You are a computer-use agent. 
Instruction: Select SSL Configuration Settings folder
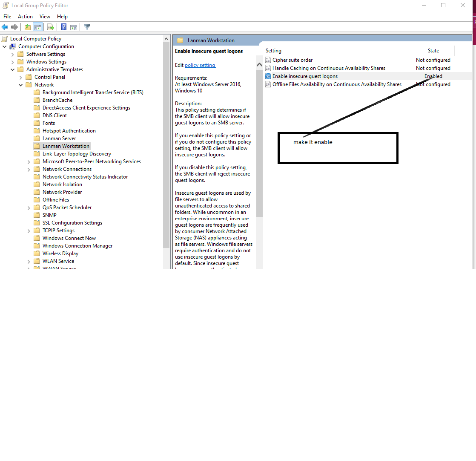(x=72, y=222)
